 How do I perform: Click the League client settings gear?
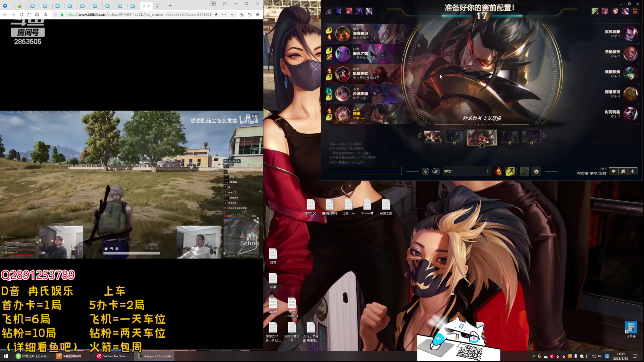click(629, 4)
